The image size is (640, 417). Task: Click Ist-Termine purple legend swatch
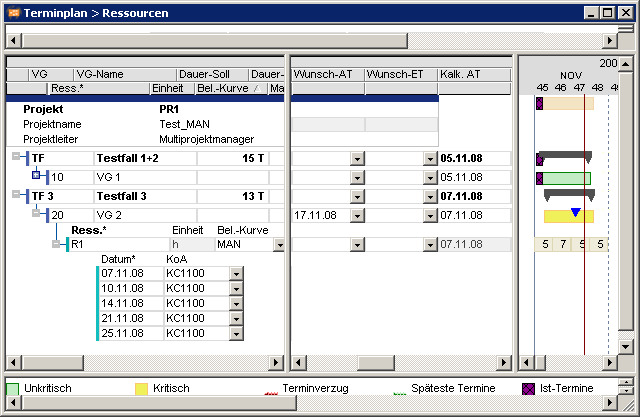coord(528,388)
